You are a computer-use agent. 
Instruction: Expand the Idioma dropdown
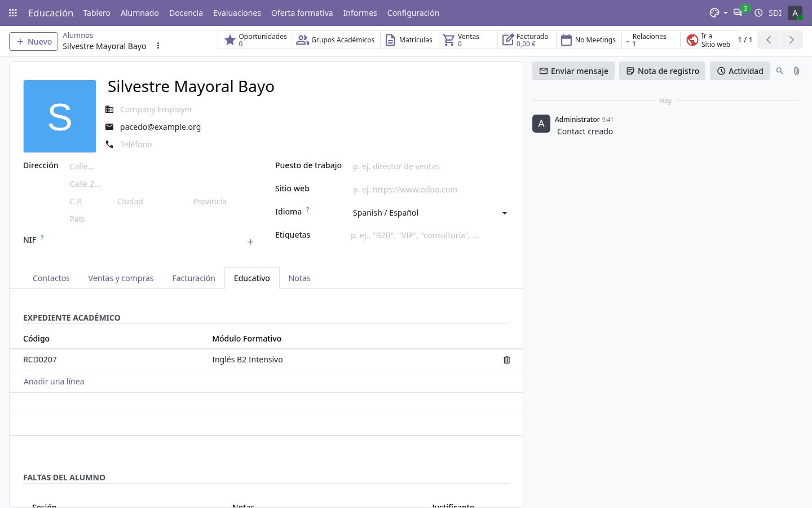[x=430, y=213]
